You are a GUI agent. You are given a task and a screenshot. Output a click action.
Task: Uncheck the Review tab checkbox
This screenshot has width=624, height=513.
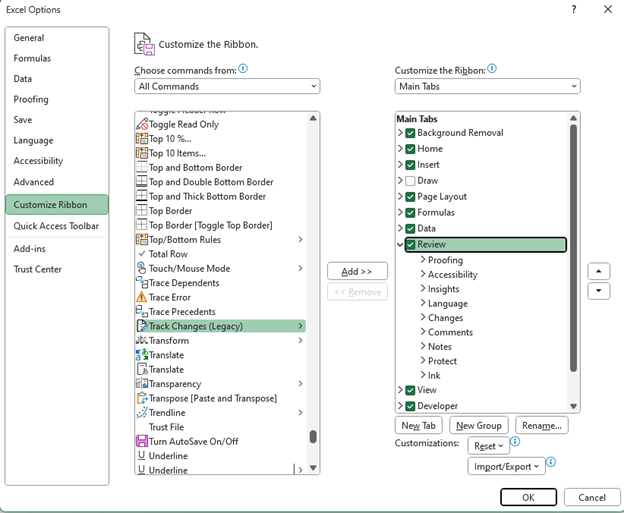pyautogui.click(x=410, y=244)
